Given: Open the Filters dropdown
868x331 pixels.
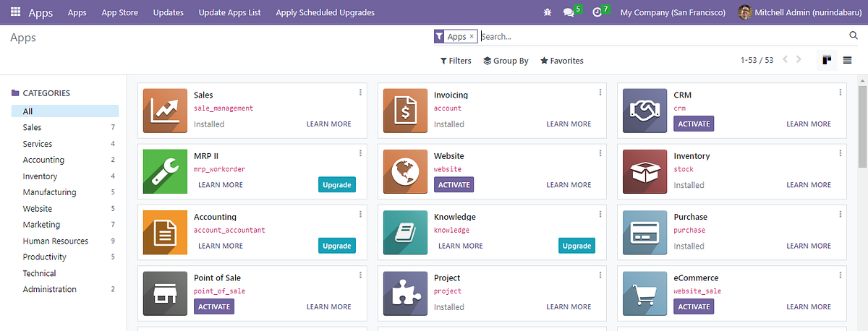Looking at the screenshot, I should (456, 61).
